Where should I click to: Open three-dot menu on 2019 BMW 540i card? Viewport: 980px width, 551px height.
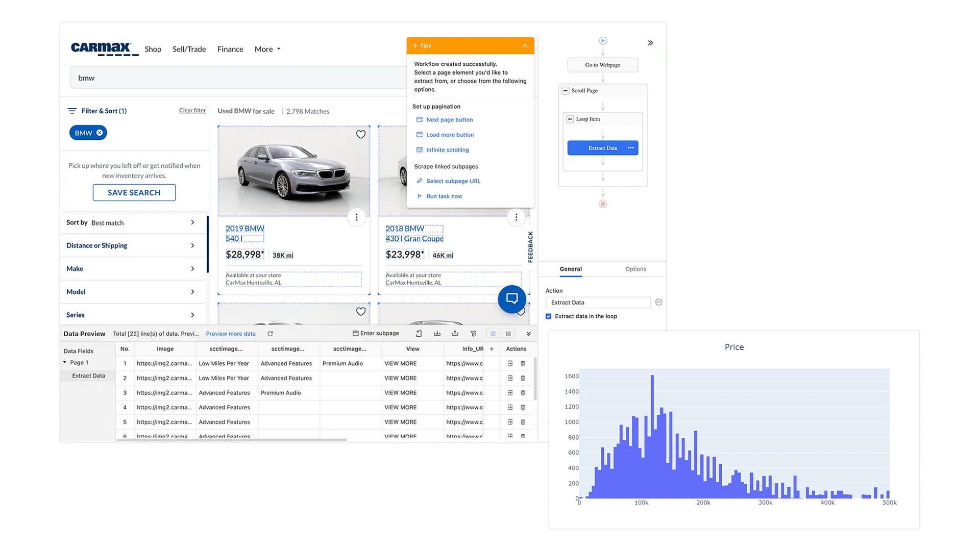click(x=356, y=217)
